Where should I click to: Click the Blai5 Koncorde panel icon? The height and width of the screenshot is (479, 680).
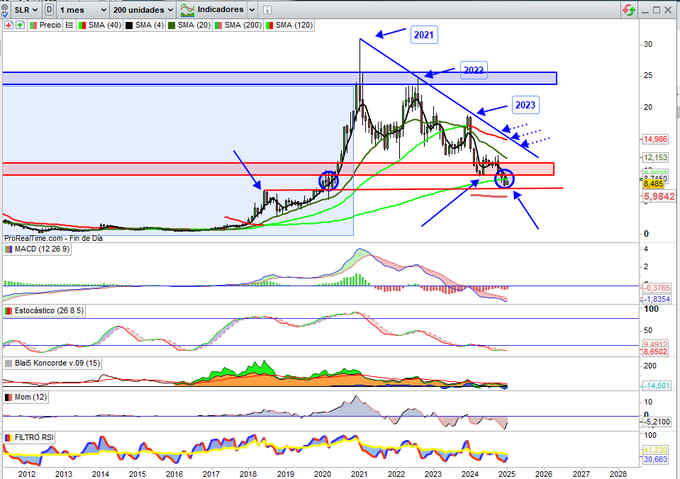pos(8,363)
